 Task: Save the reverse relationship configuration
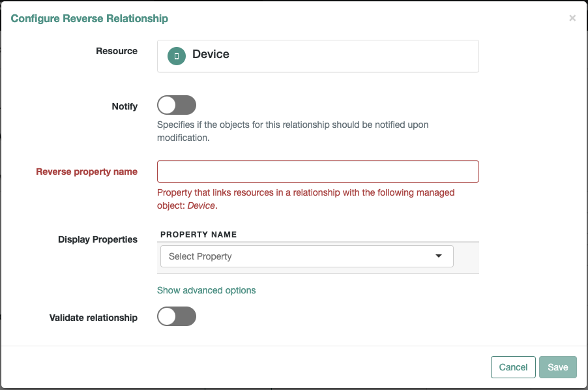pos(557,367)
